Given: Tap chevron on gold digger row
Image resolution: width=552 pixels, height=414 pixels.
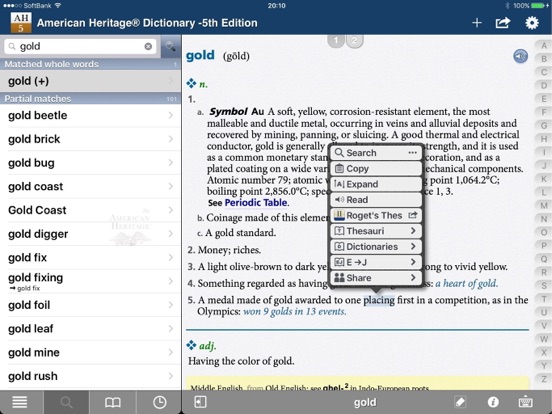Looking at the screenshot, I should [x=171, y=234].
